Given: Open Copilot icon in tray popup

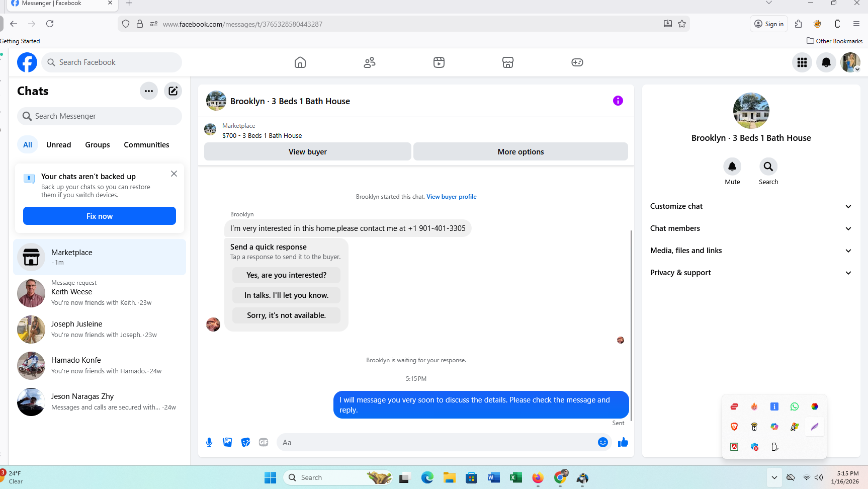Looking at the screenshot, I should coord(774,427).
